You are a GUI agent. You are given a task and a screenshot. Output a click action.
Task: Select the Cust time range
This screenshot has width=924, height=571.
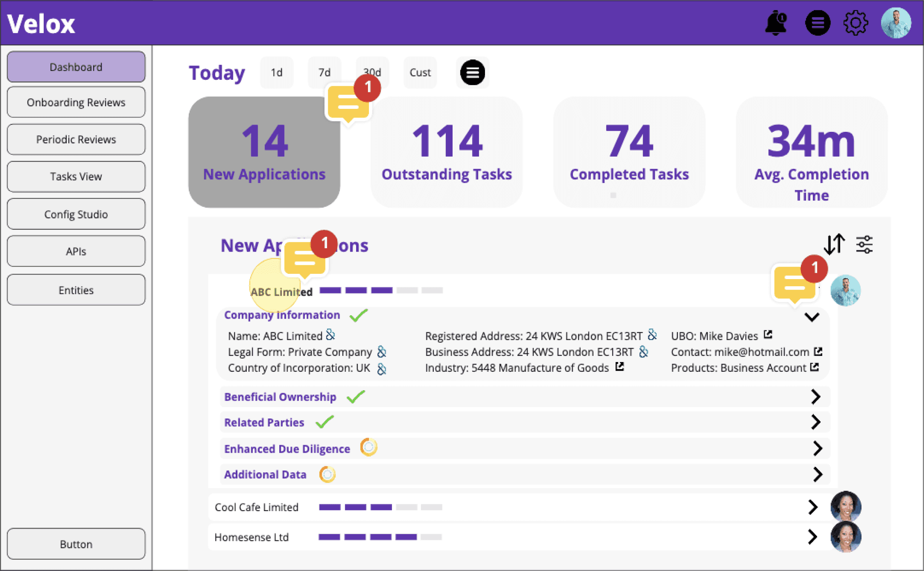420,73
